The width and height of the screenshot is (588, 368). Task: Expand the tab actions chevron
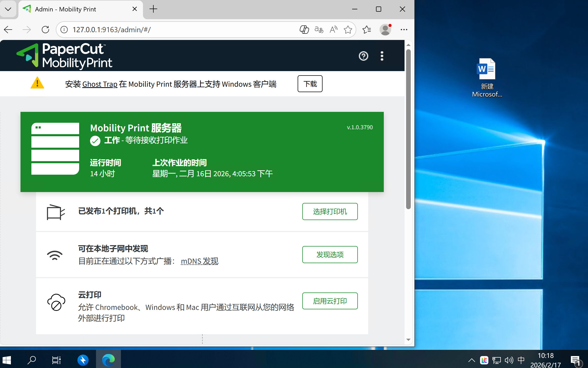[8, 9]
